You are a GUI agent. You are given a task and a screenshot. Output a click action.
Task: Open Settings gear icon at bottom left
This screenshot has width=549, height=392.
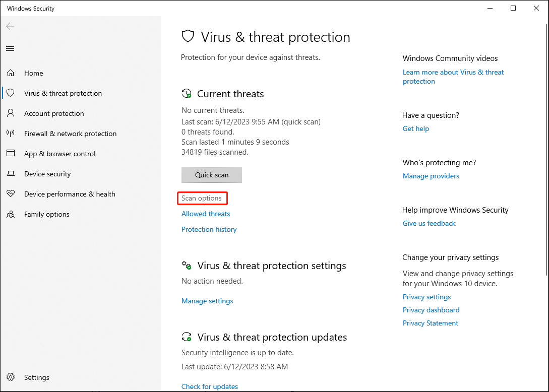[x=11, y=377]
